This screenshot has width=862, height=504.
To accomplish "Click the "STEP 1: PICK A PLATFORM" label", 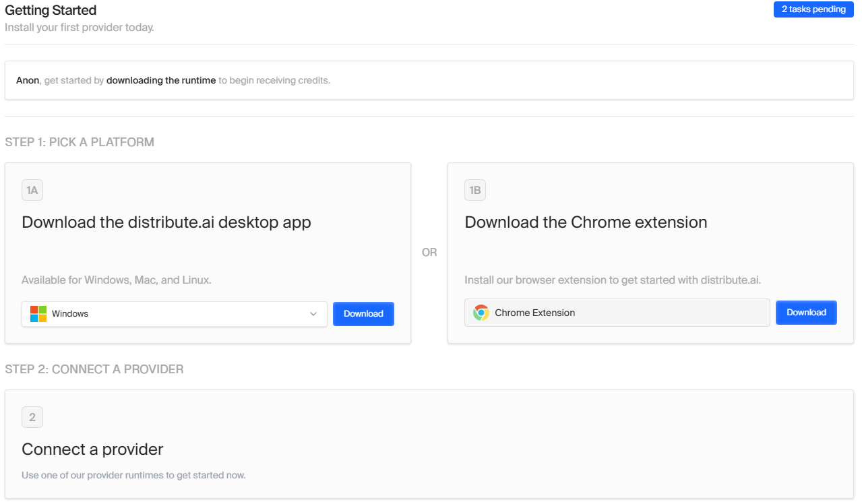I will click(80, 142).
